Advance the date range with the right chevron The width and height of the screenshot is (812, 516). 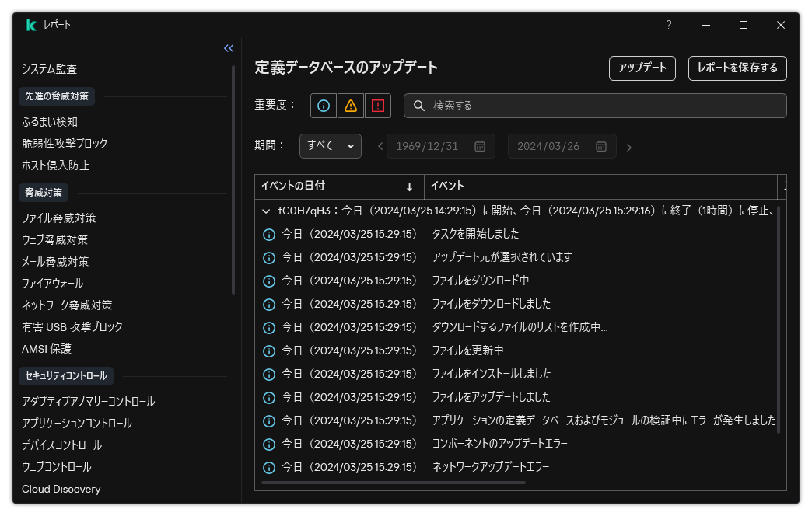click(x=629, y=145)
